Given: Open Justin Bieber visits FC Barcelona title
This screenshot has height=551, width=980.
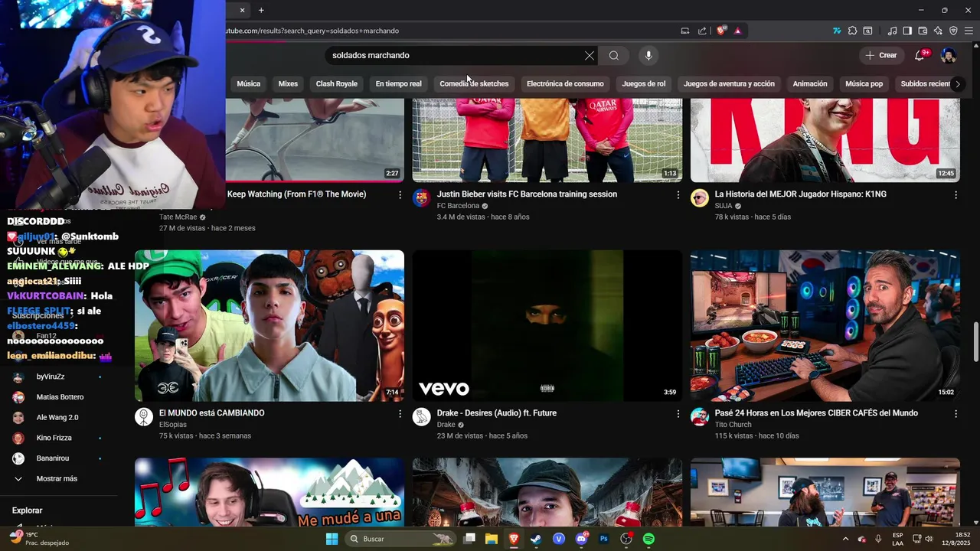Looking at the screenshot, I should coord(527,194).
